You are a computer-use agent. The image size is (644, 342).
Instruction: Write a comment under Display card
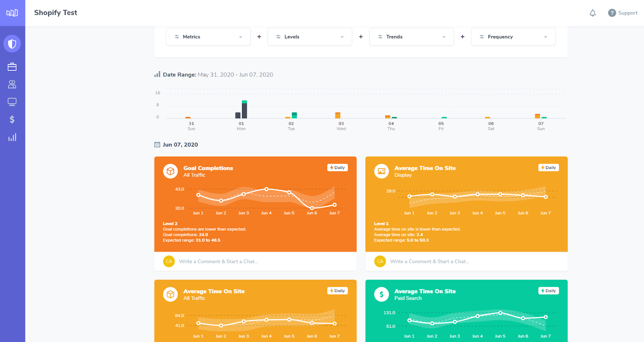pyautogui.click(x=429, y=262)
